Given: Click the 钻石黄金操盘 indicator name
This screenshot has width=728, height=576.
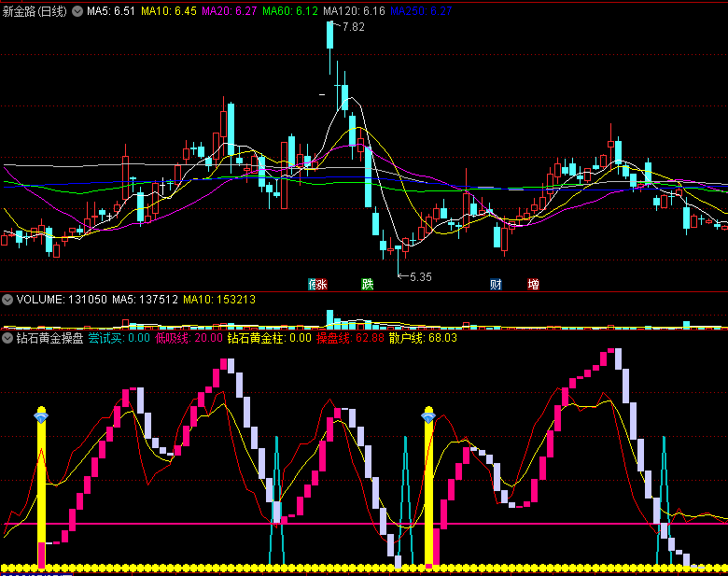Looking at the screenshot, I should coord(49,338).
